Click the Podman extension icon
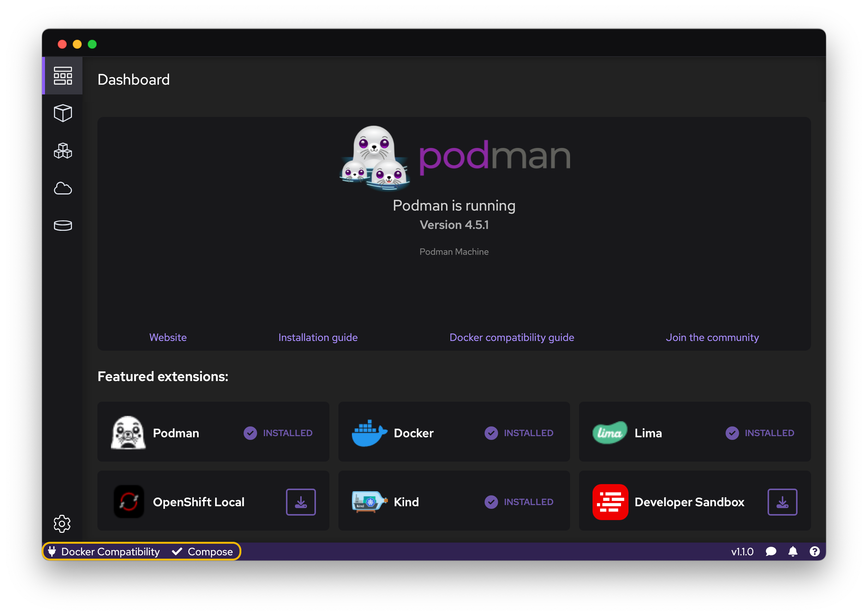The width and height of the screenshot is (868, 616). 127,433
